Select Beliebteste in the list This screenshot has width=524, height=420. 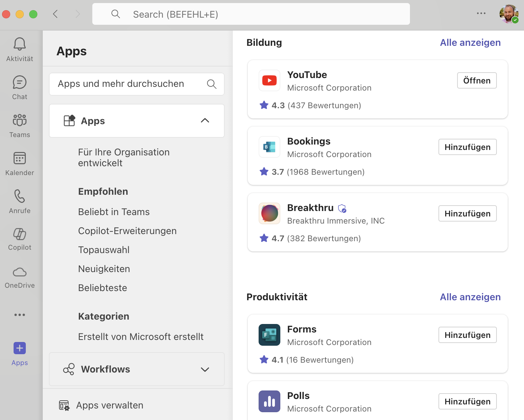tap(102, 288)
